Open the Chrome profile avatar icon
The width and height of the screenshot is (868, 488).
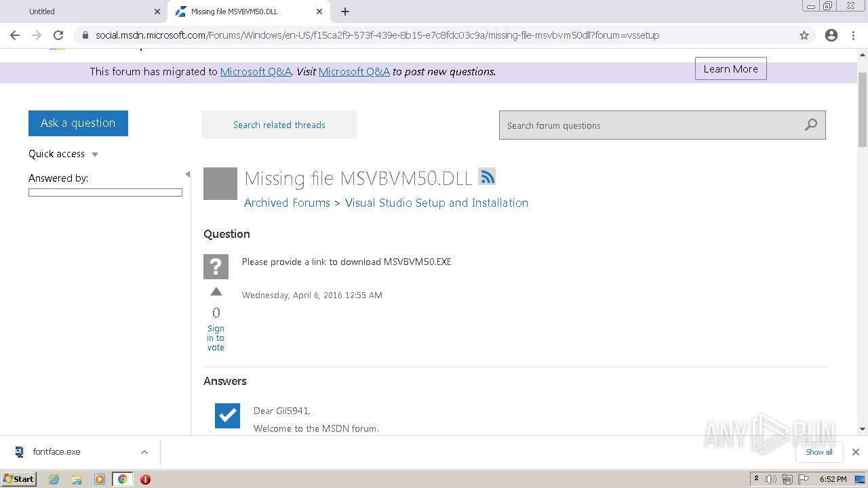(x=831, y=35)
